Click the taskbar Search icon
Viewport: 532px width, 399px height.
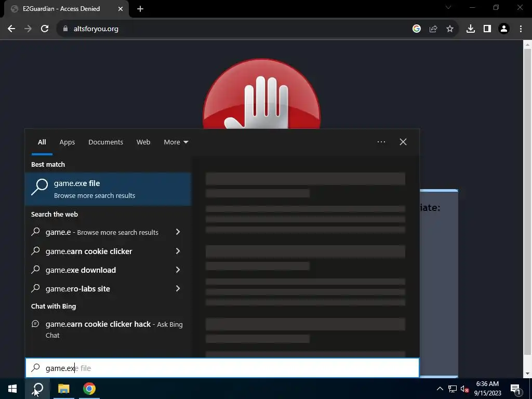point(38,389)
